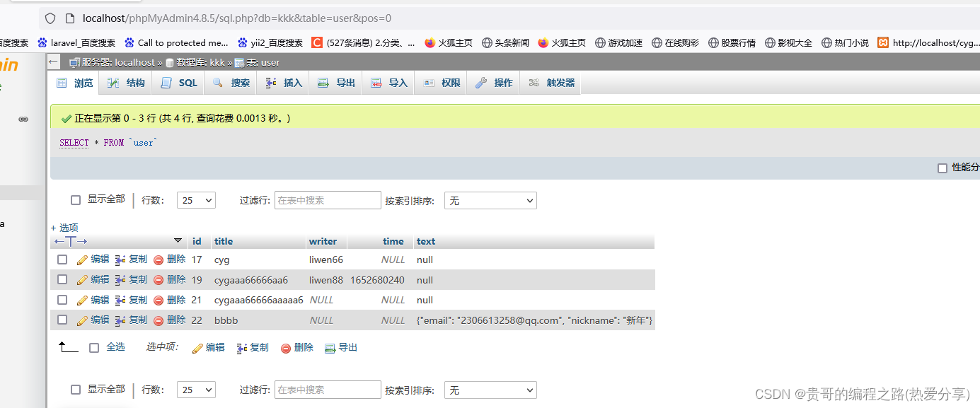Click the full texts toggle arrows in table header
This screenshot has width=980, height=408.
(71, 241)
